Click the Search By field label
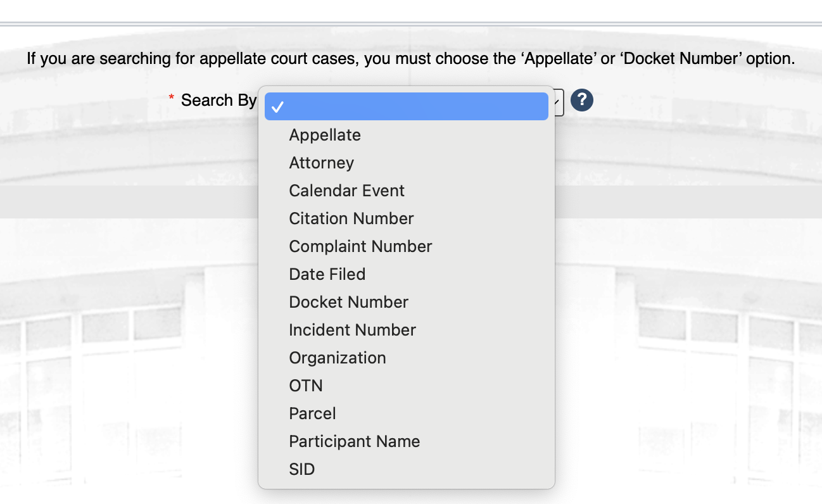822x504 pixels. (218, 101)
